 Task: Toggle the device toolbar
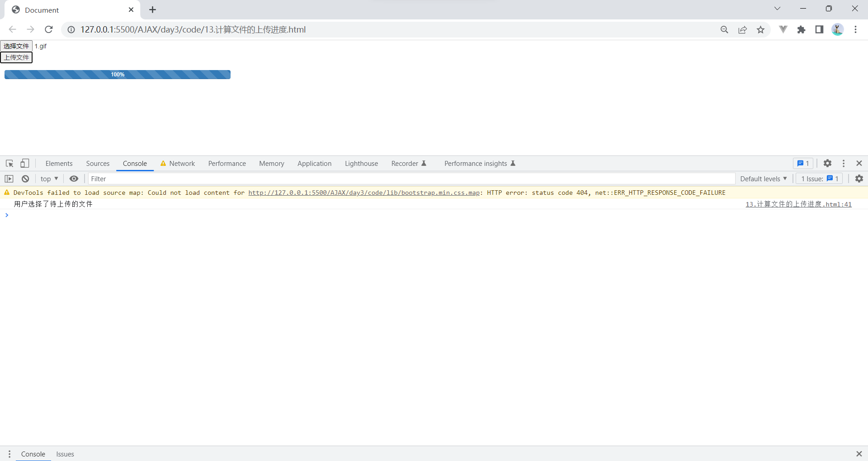pyautogui.click(x=25, y=163)
